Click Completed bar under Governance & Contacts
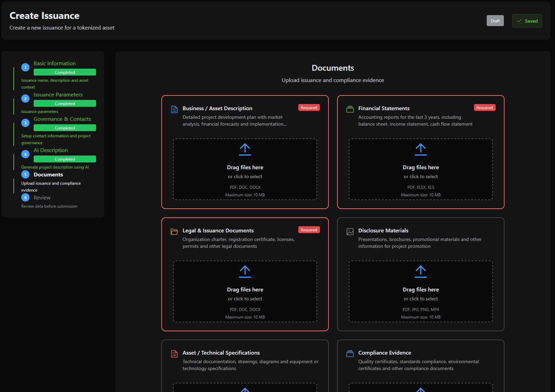 point(65,128)
